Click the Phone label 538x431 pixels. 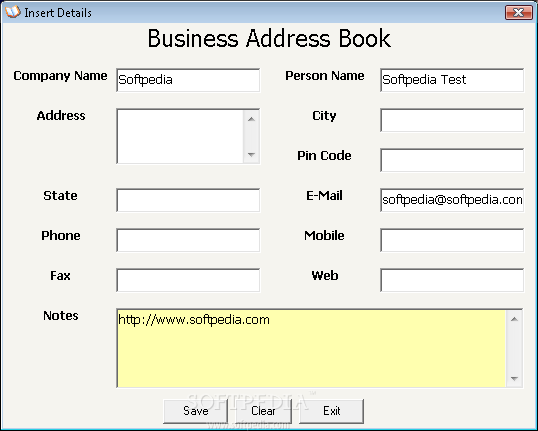point(61,236)
